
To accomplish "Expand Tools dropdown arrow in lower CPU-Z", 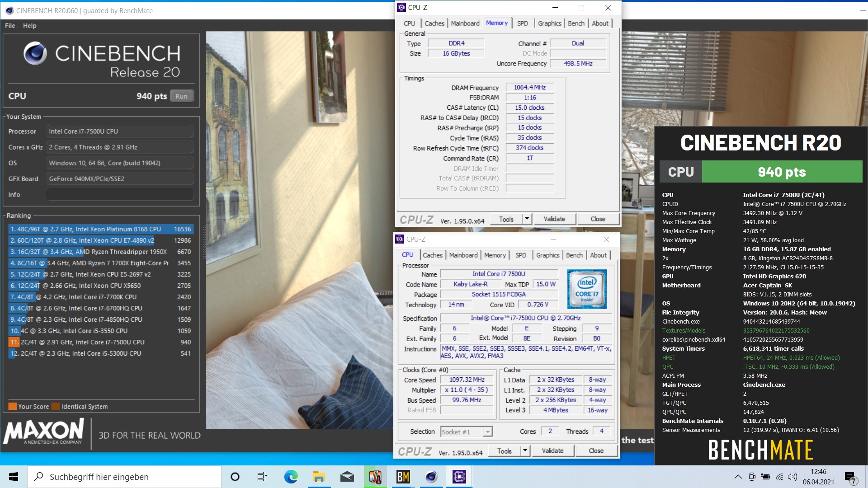I will [x=525, y=451].
